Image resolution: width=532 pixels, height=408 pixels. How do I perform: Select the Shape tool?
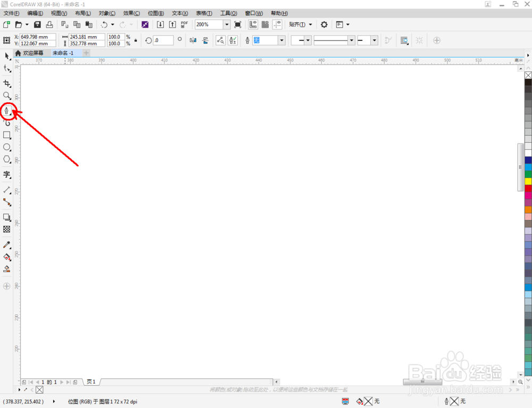coord(7,68)
